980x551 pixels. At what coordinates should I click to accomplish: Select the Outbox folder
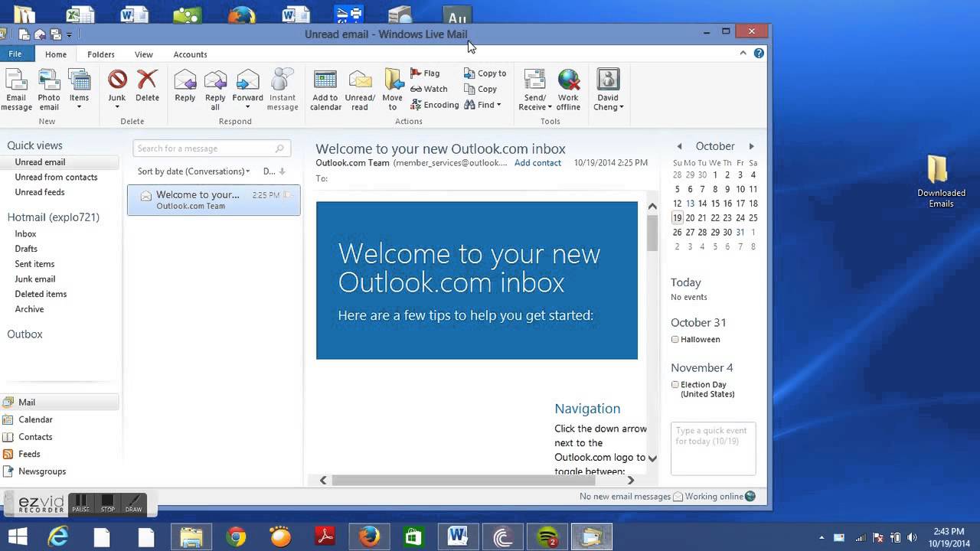coord(24,334)
